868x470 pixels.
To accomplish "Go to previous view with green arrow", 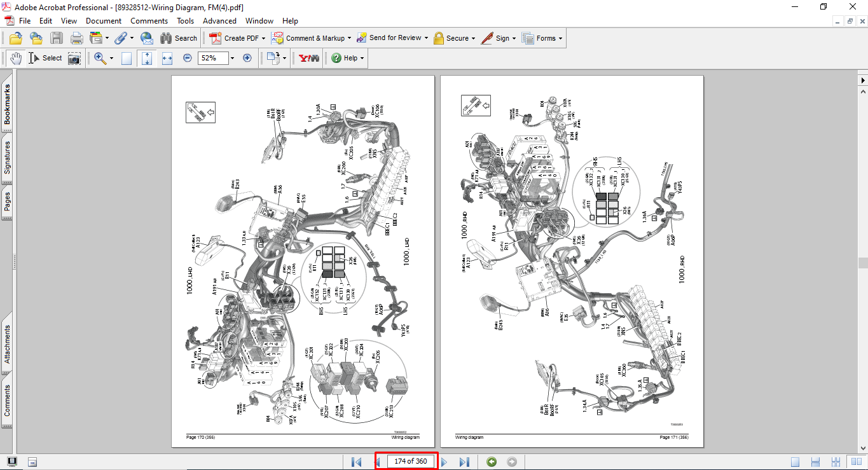I will 491,462.
